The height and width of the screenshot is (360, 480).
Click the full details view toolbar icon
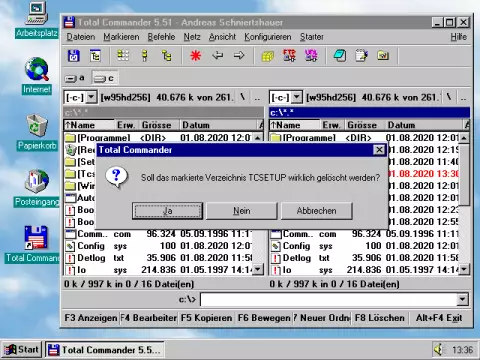(x=145, y=56)
